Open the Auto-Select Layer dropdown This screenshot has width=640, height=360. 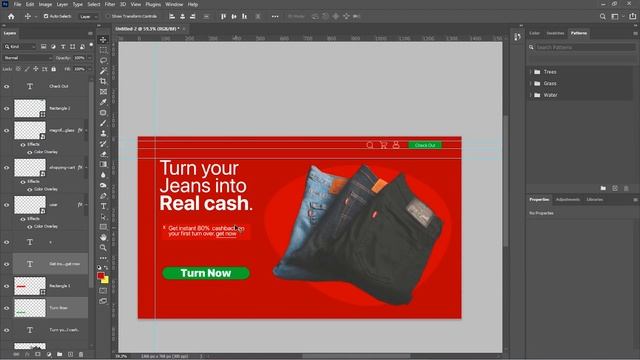[x=89, y=16]
